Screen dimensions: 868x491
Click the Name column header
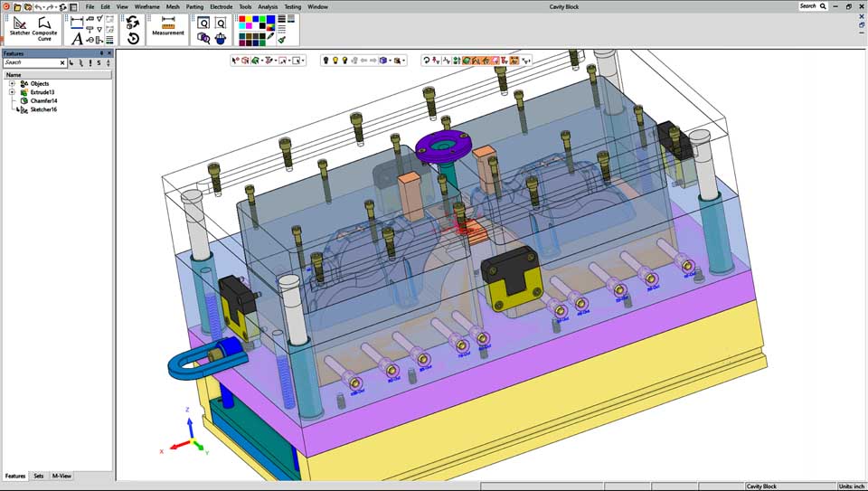click(57, 75)
